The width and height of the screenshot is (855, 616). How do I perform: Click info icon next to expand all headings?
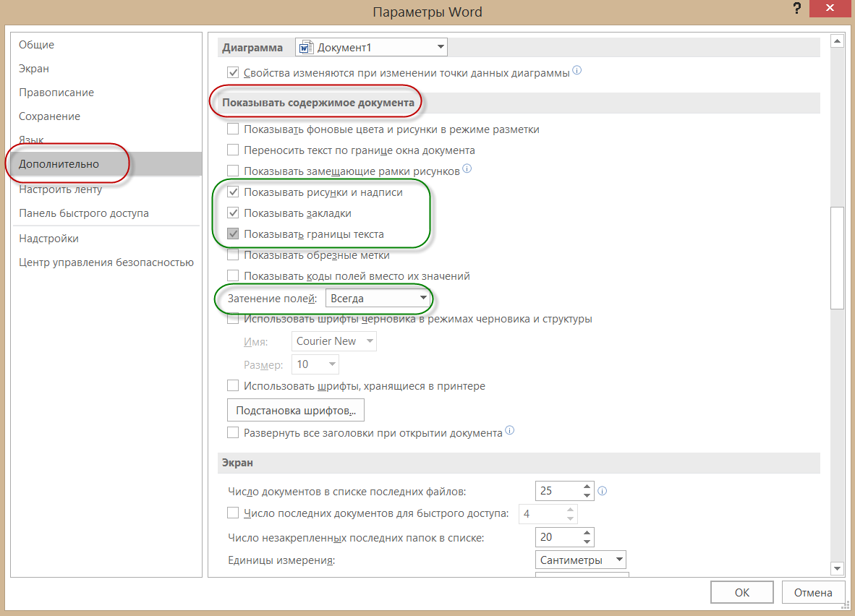(509, 430)
